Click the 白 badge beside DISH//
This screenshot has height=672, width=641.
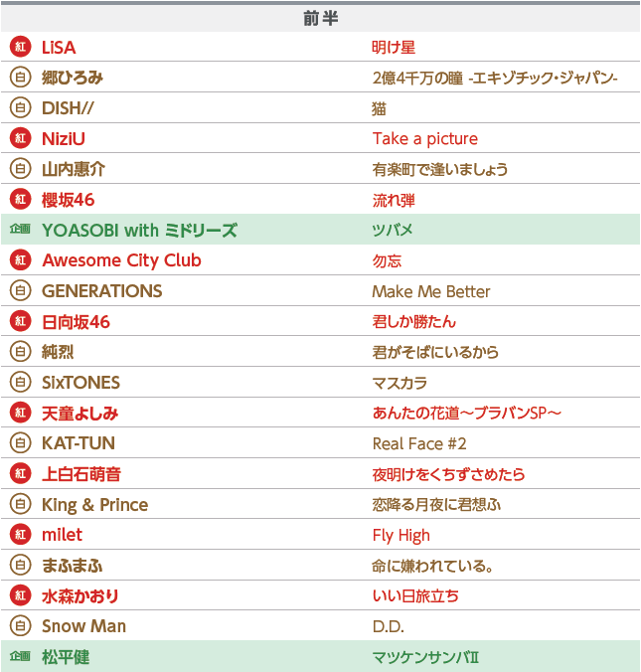[x=20, y=107]
